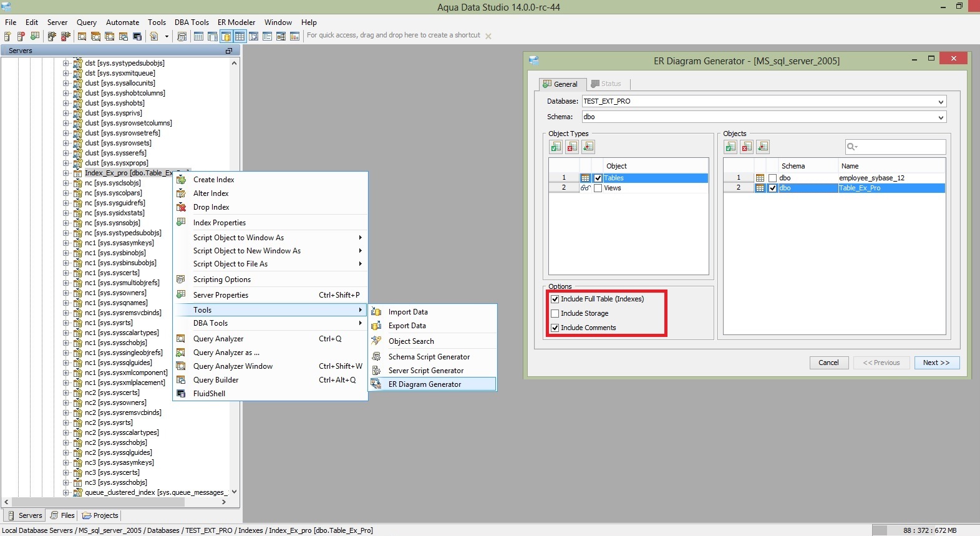Click the Name column header in Objects

[x=891, y=166]
